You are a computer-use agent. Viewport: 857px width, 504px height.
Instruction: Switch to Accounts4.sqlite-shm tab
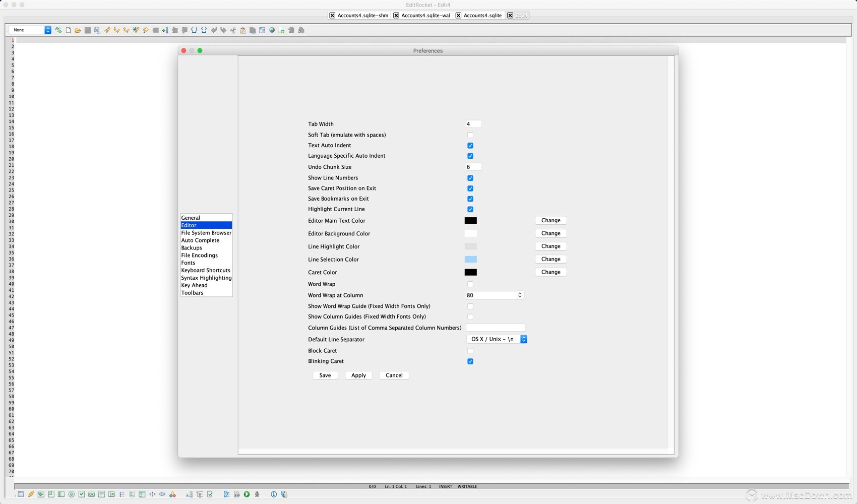pyautogui.click(x=362, y=16)
